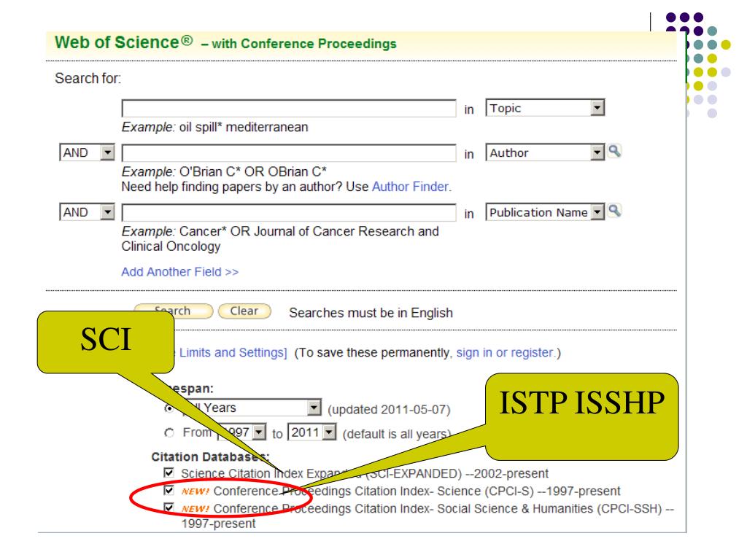Click Add Another Field link

pos(179,272)
